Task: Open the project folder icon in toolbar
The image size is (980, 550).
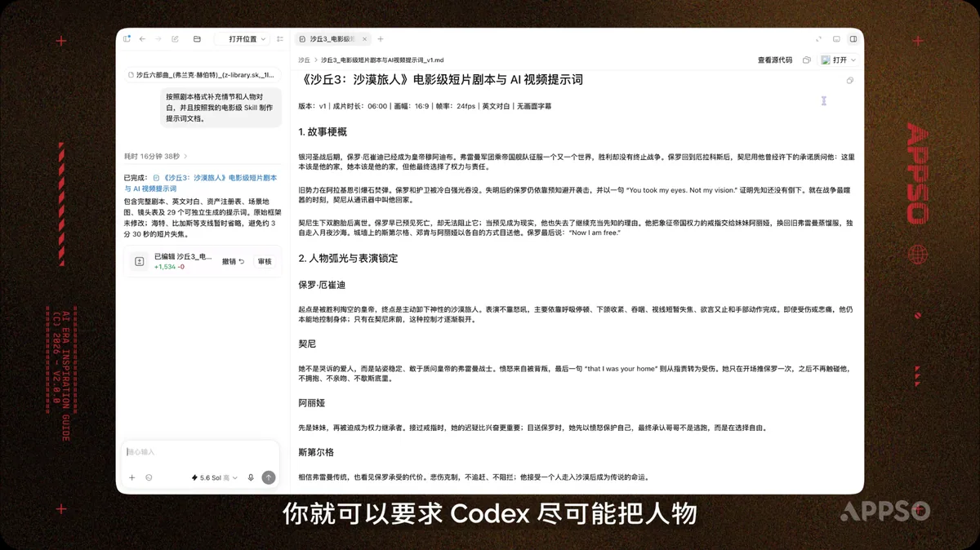Action: click(197, 39)
